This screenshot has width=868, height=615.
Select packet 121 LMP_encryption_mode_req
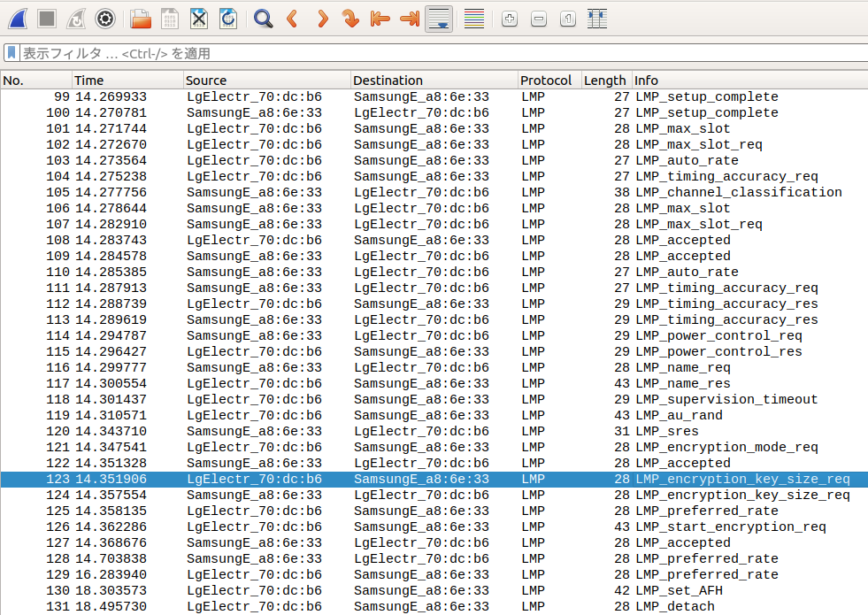click(434, 447)
